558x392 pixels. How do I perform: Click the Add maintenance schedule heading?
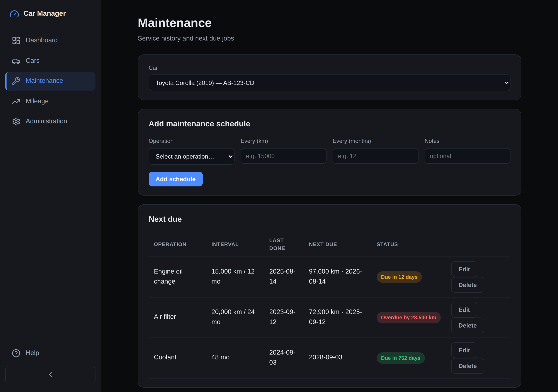tap(199, 124)
